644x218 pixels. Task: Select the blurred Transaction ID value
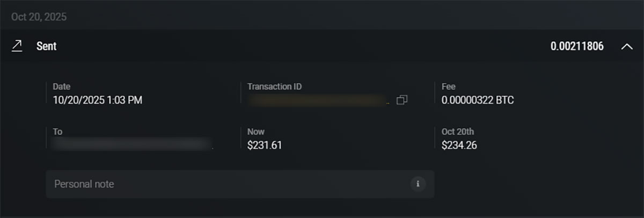(x=318, y=100)
